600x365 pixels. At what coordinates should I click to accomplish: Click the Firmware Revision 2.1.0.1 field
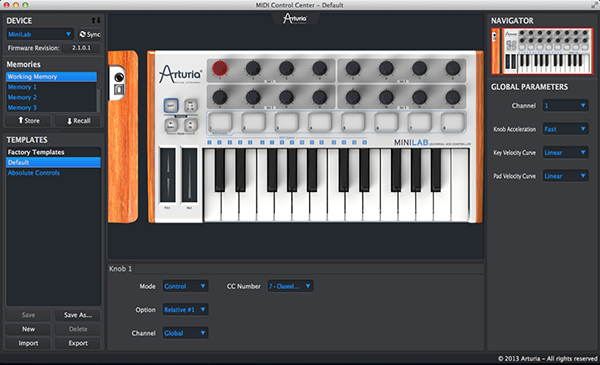tap(82, 48)
